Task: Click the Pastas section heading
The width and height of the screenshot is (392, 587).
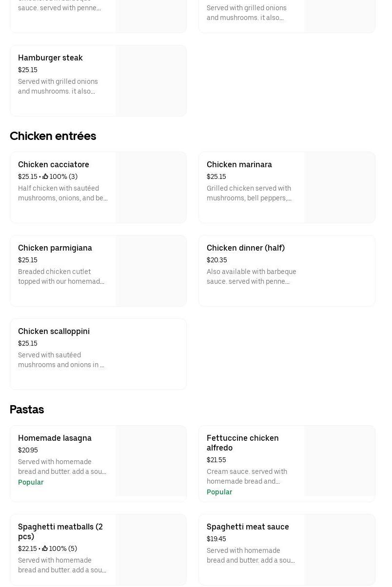Action: coord(27,410)
